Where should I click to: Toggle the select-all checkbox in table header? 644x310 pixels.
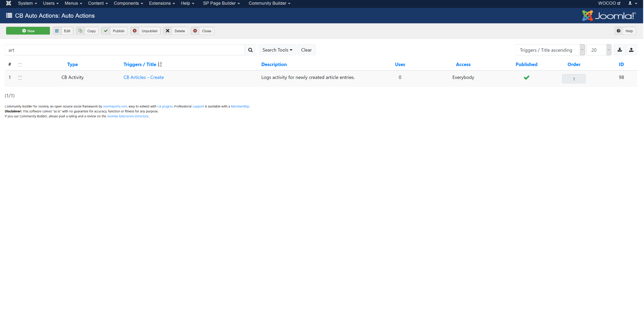pos(20,65)
